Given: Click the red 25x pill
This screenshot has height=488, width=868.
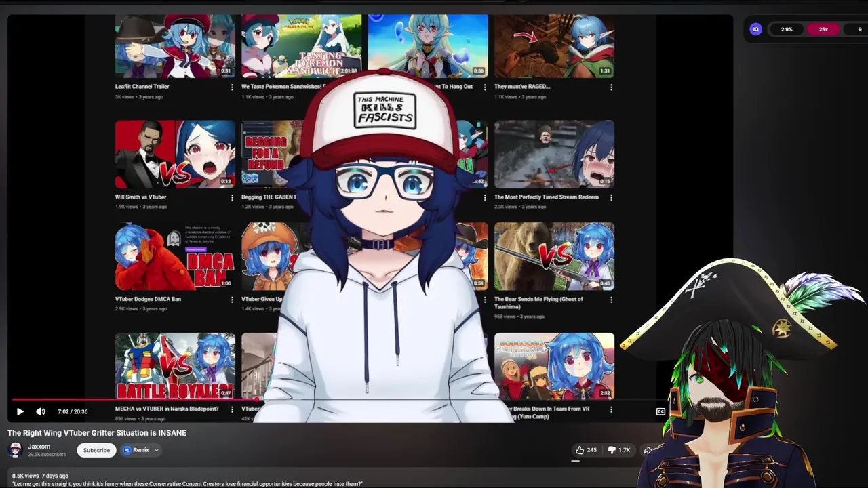Looking at the screenshot, I should point(823,29).
